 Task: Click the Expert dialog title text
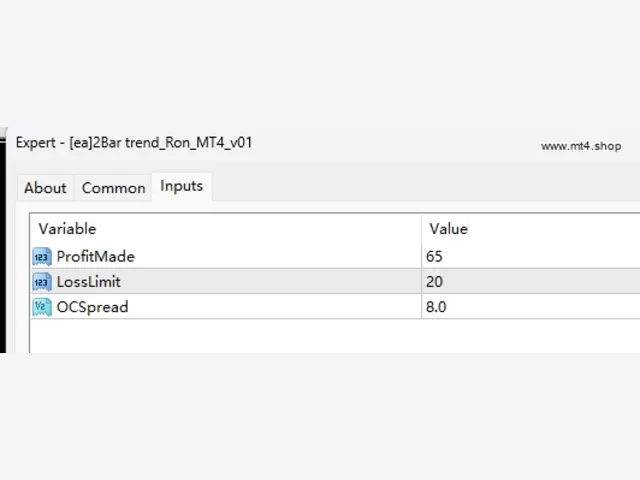coord(134,143)
